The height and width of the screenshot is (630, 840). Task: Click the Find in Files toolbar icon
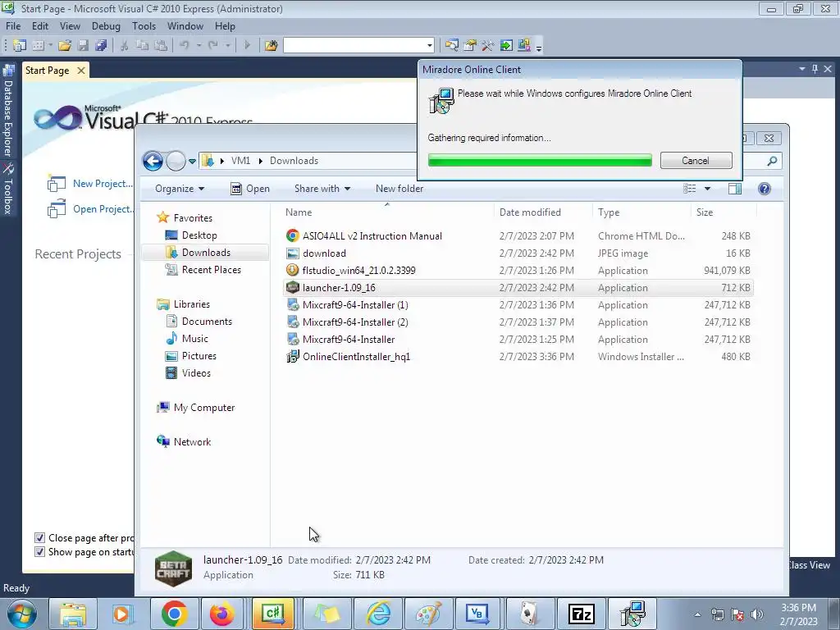[271, 46]
